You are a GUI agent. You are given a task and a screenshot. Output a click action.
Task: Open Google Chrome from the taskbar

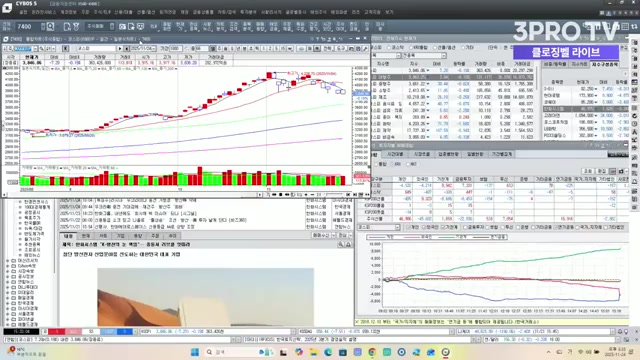372,352
